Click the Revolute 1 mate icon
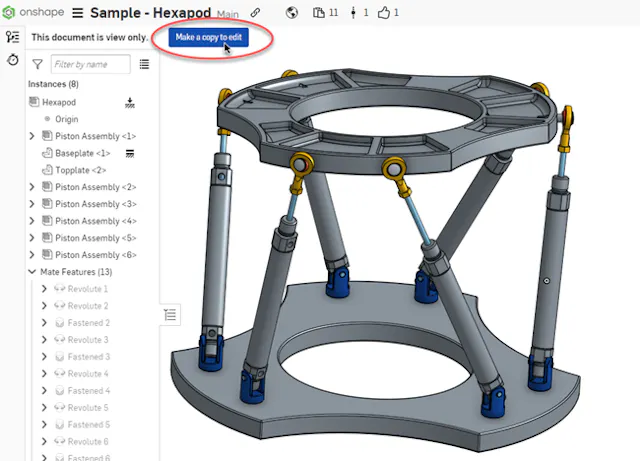The height and width of the screenshot is (461, 640). point(60,289)
